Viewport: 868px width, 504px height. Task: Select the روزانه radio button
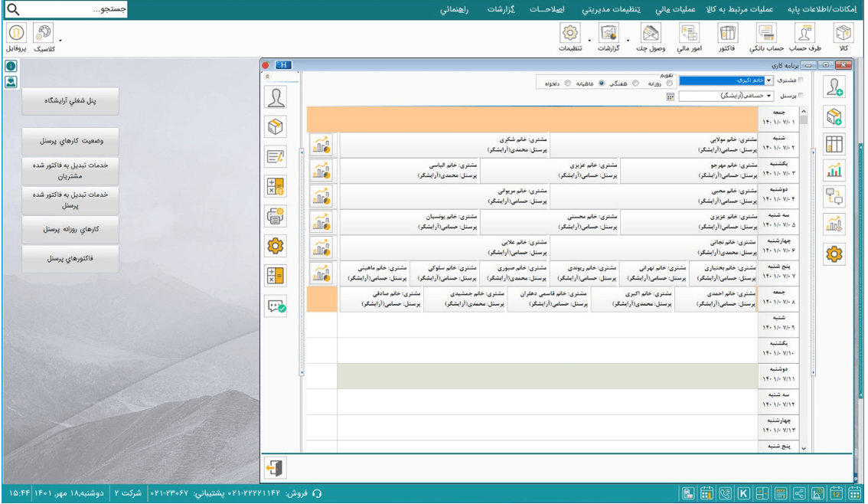coord(669,83)
